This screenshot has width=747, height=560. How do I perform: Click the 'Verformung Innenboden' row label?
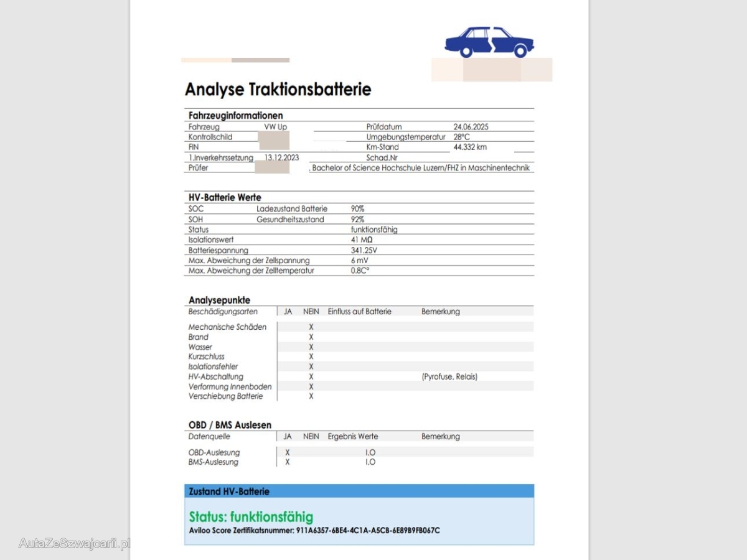pos(230,387)
